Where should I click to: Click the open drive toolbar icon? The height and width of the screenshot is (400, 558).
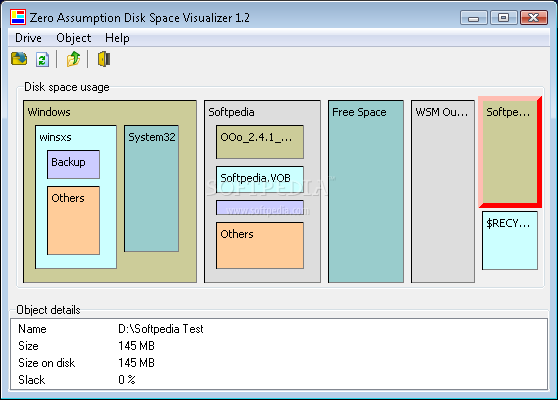pyautogui.click(x=19, y=59)
